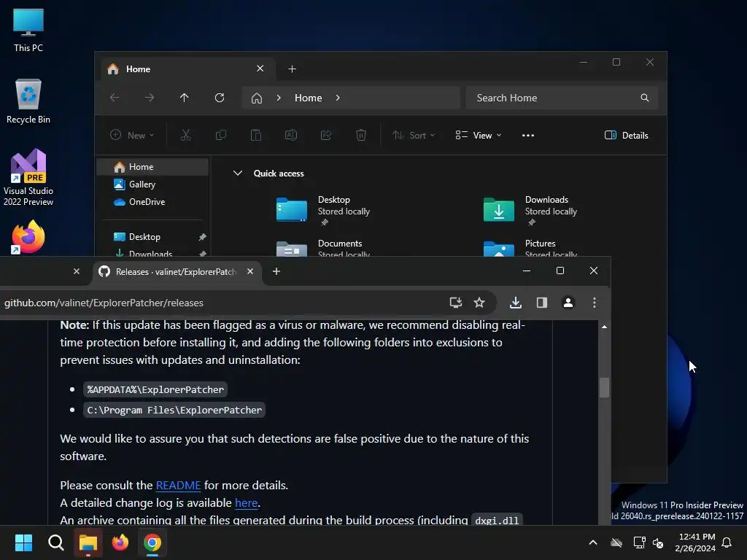
Task: Switch to File Explorer on taskbar
Action: coord(88,542)
